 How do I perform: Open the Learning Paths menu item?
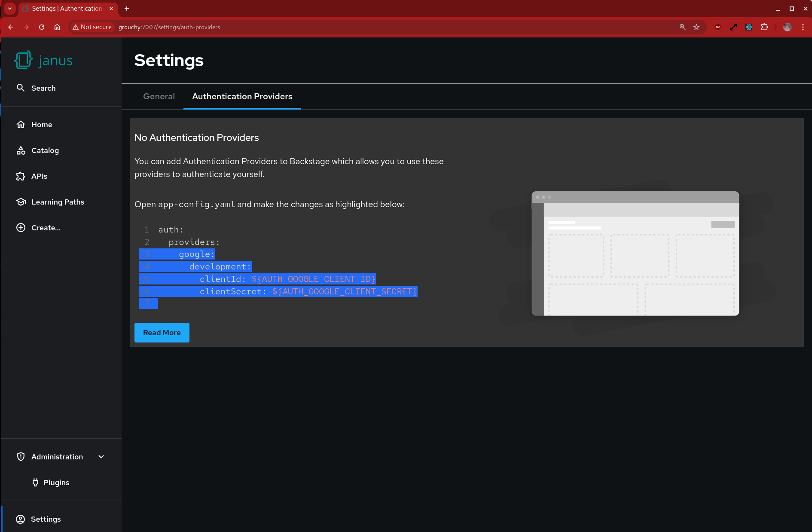pos(61,202)
